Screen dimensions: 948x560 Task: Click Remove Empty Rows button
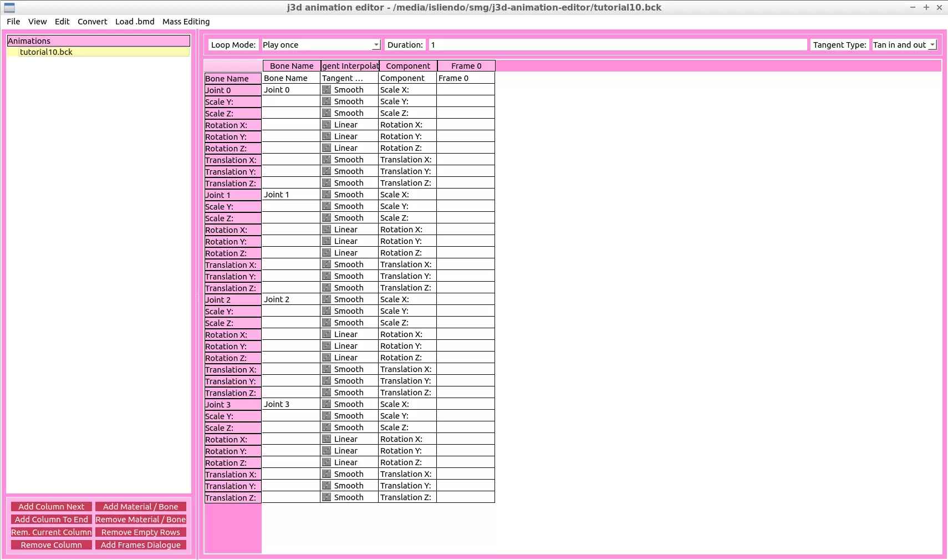(141, 532)
